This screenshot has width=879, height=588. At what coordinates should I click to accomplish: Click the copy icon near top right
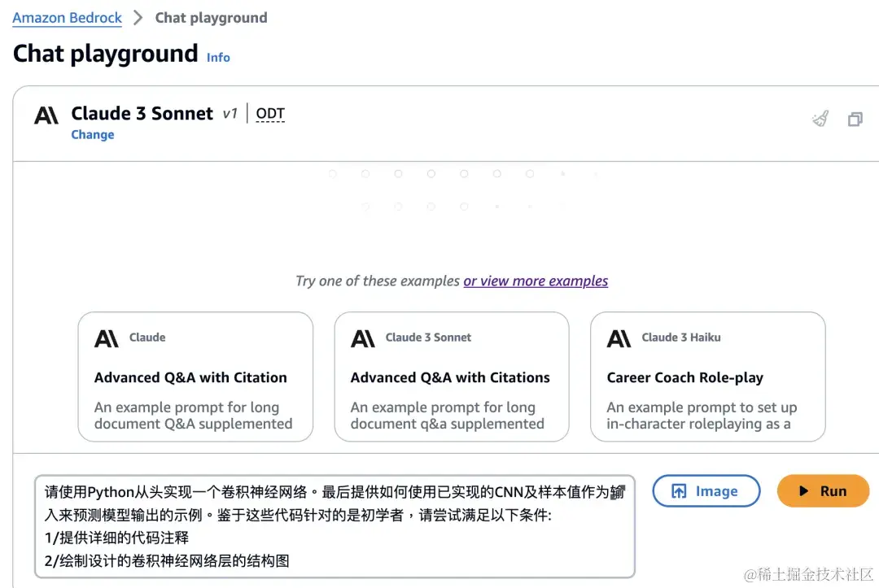855,120
